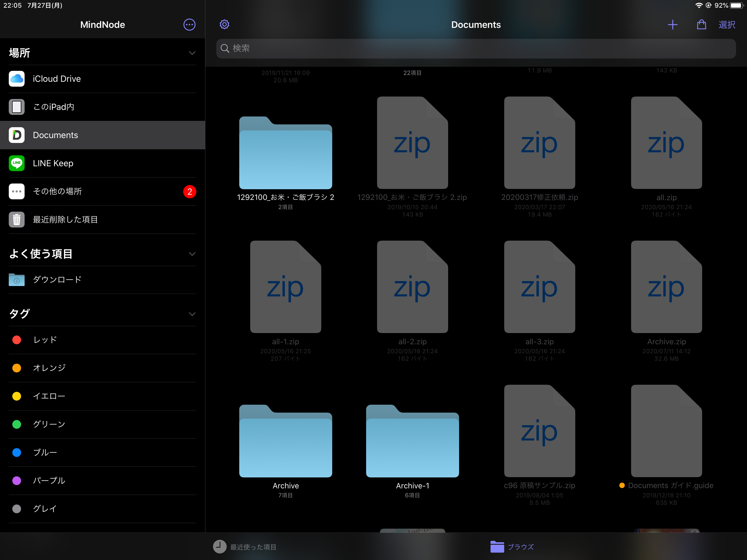Open the Archive folder
The image size is (747, 560).
coord(285,451)
